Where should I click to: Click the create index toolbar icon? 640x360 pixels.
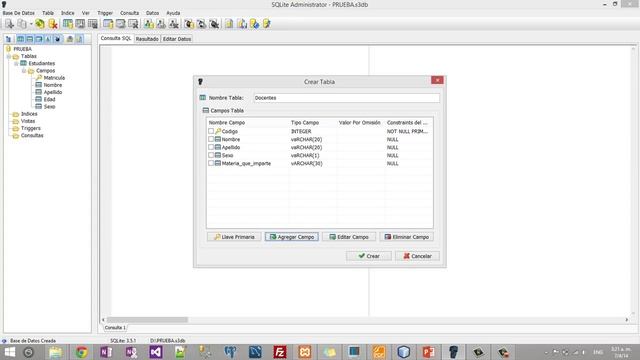tap(108, 24)
